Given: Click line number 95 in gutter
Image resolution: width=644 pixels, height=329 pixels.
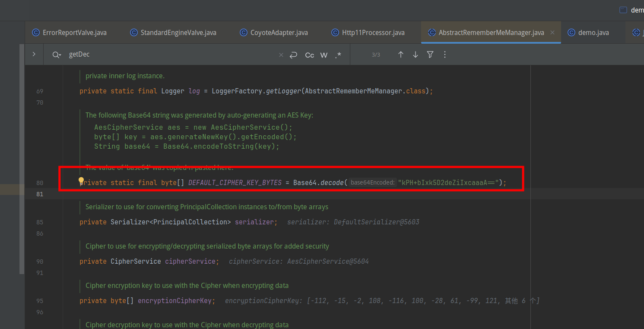Looking at the screenshot, I should click(x=40, y=301).
